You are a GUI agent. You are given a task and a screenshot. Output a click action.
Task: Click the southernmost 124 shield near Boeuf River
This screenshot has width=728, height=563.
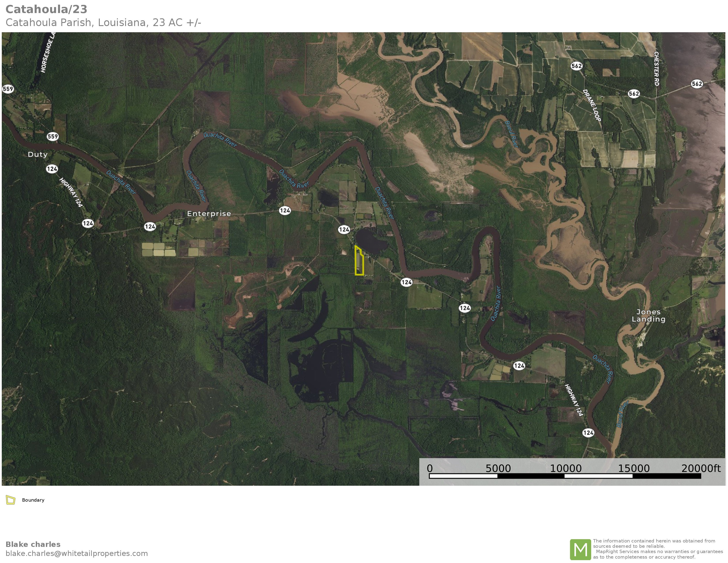pos(588,433)
